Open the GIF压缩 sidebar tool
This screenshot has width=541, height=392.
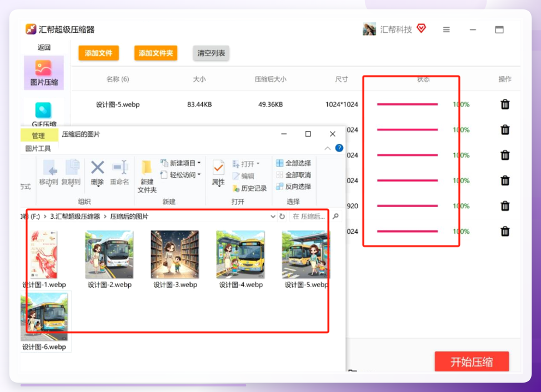click(44, 114)
